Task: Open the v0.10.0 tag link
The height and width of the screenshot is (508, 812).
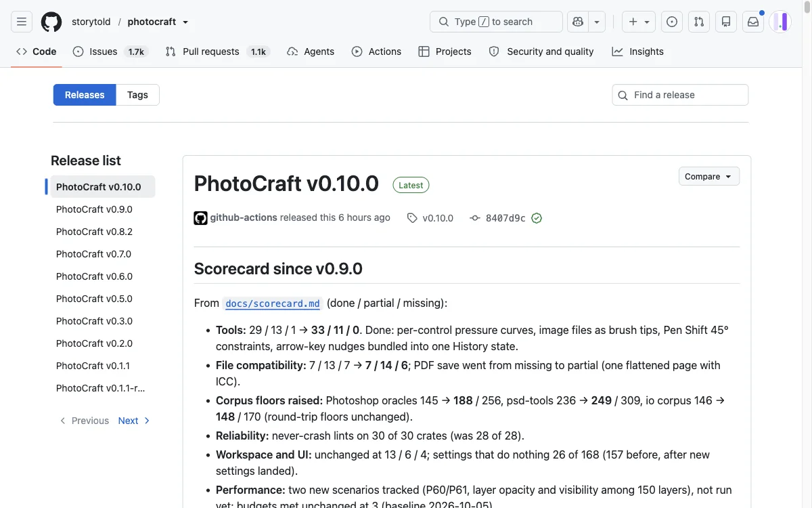Action: (x=430, y=218)
